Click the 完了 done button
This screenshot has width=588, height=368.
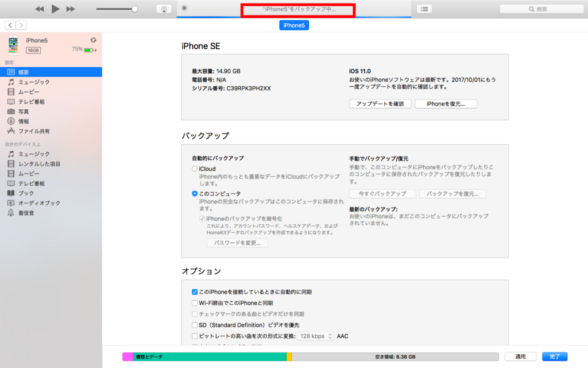555,356
